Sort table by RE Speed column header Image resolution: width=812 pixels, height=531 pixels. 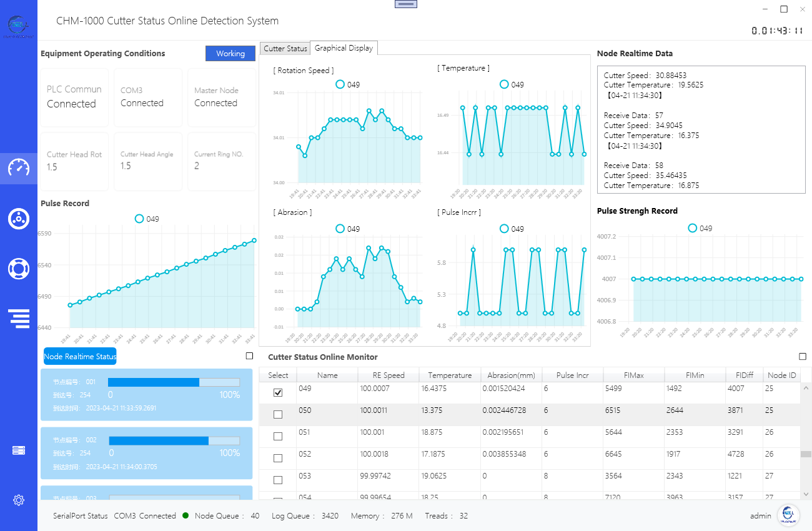pos(389,375)
